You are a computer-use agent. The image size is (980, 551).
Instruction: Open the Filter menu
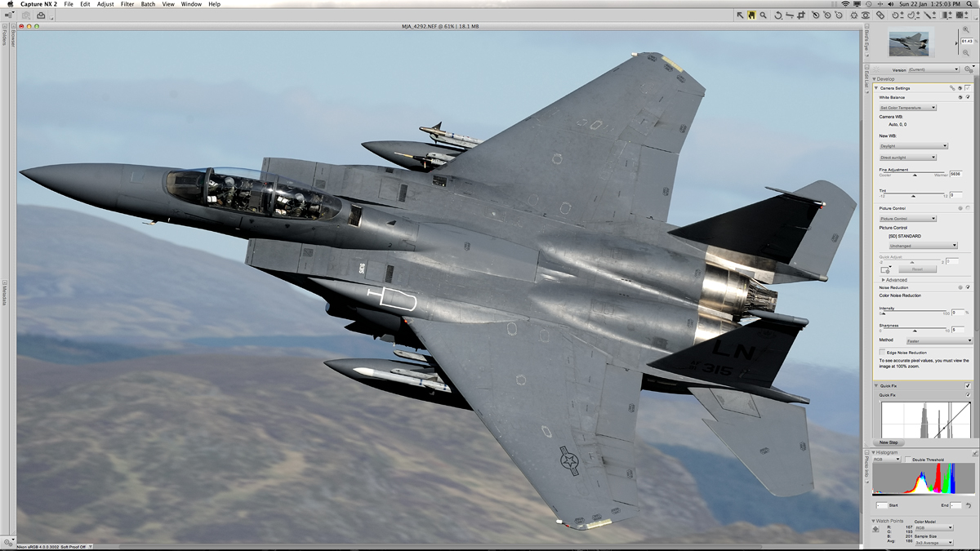(x=127, y=4)
